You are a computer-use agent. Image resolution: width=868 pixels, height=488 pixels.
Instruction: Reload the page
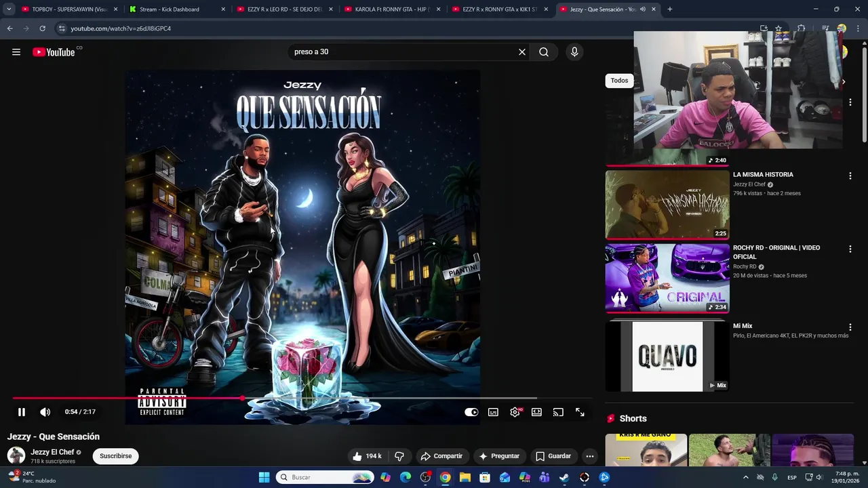click(x=42, y=28)
